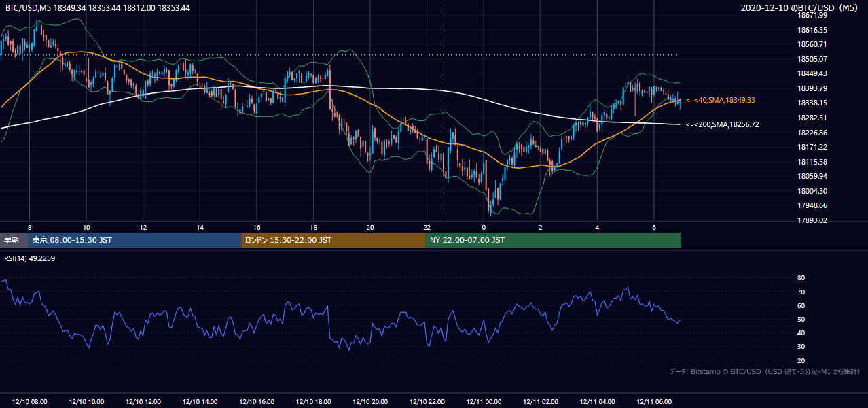Click the 17893.02 bottom price axis label

click(x=812, y=220)
